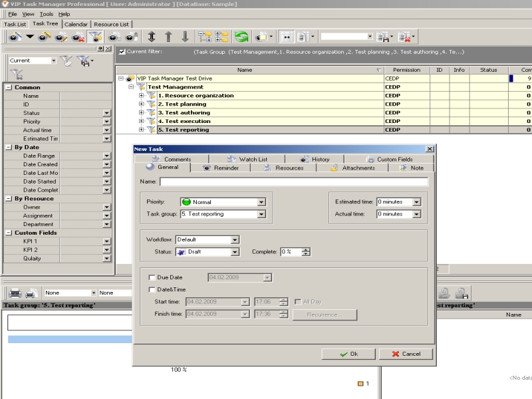
Task: Click the expand all tree nodes icon
Action: 205,37
